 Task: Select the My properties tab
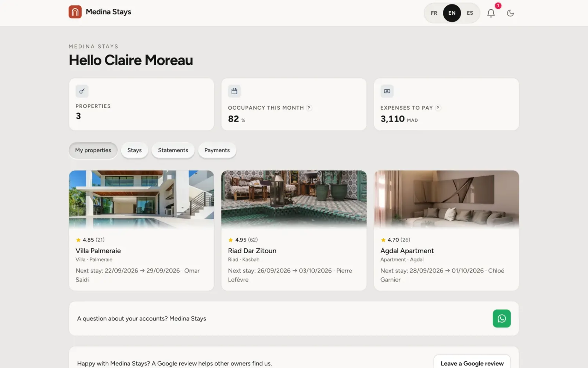pyautogui.click(x=93, y=150)
